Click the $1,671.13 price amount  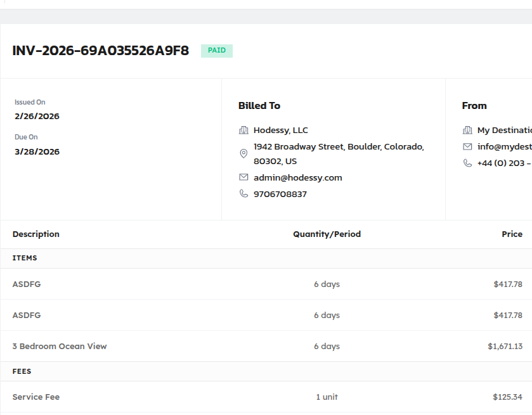tap(505, 347)
